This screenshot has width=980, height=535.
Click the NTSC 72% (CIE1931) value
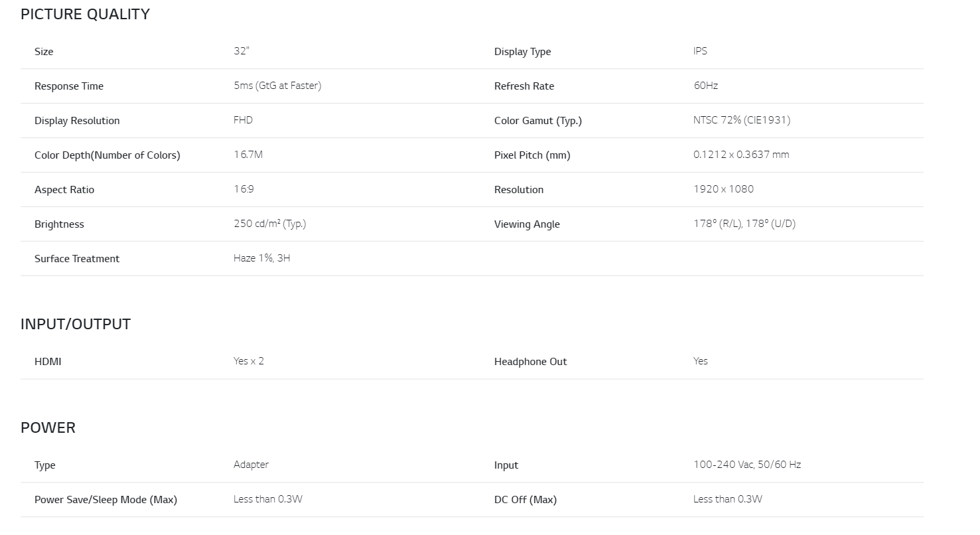click(742, 120)
